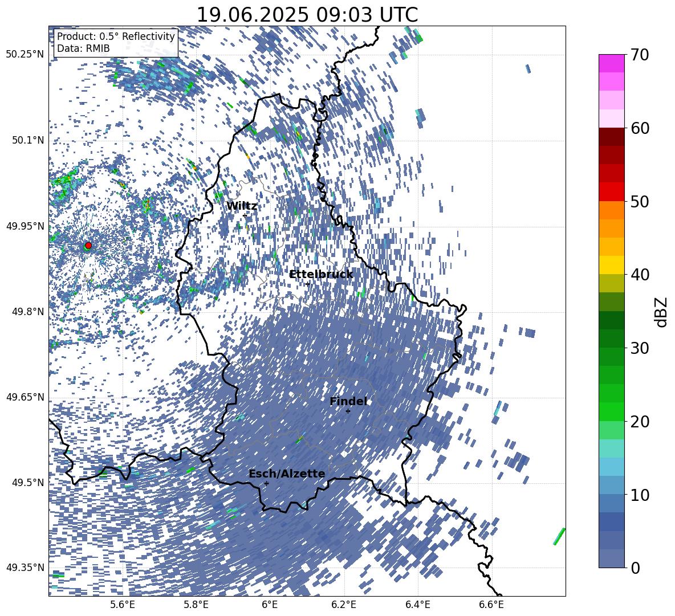The image size is (675, 616).
Task: Click the 6.6°E longitude label
Action: tap(491, 605)
